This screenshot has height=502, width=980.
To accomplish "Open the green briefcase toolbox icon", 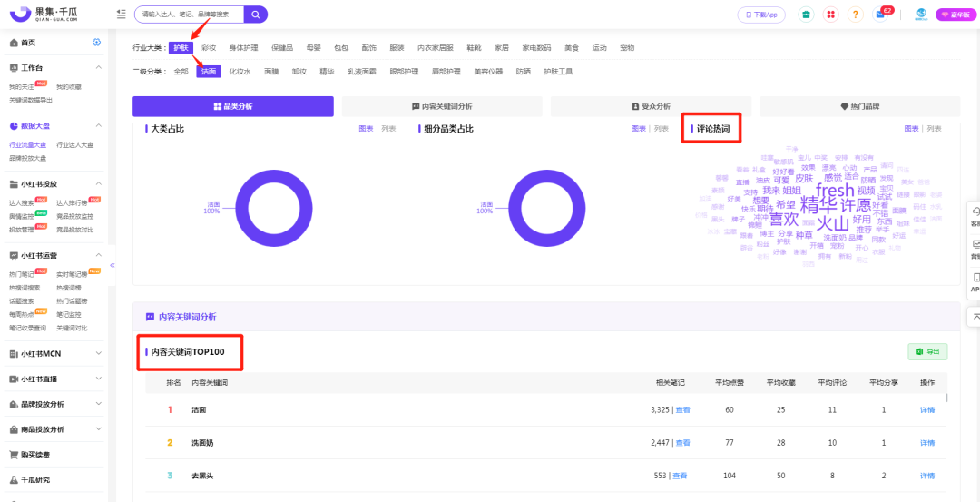I will click(x=805, y=15).
